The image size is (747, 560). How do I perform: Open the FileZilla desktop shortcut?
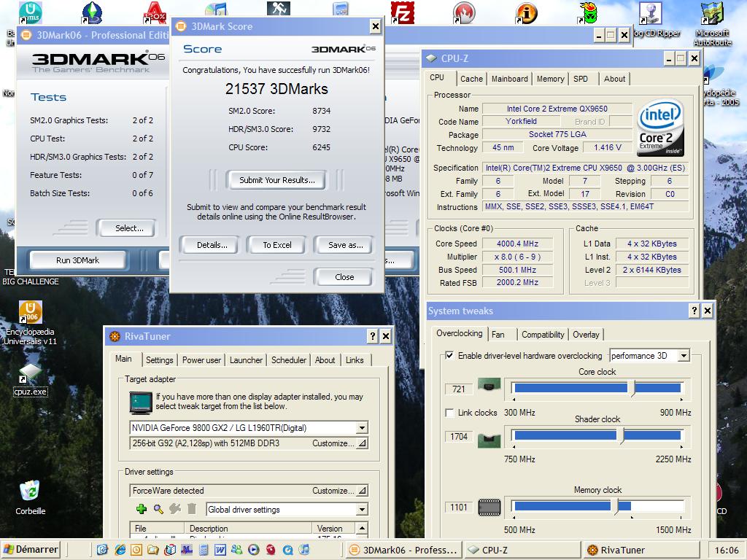(x=402, y=12)
